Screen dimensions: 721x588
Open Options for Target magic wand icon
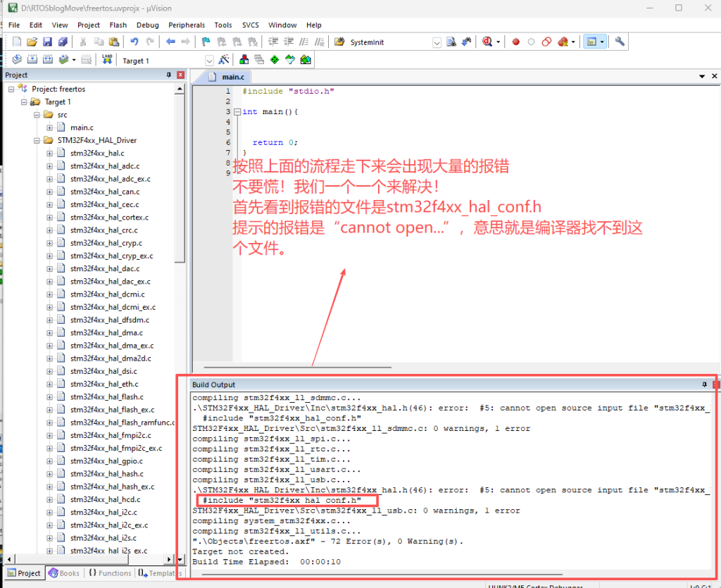click(x=224, y=60)
